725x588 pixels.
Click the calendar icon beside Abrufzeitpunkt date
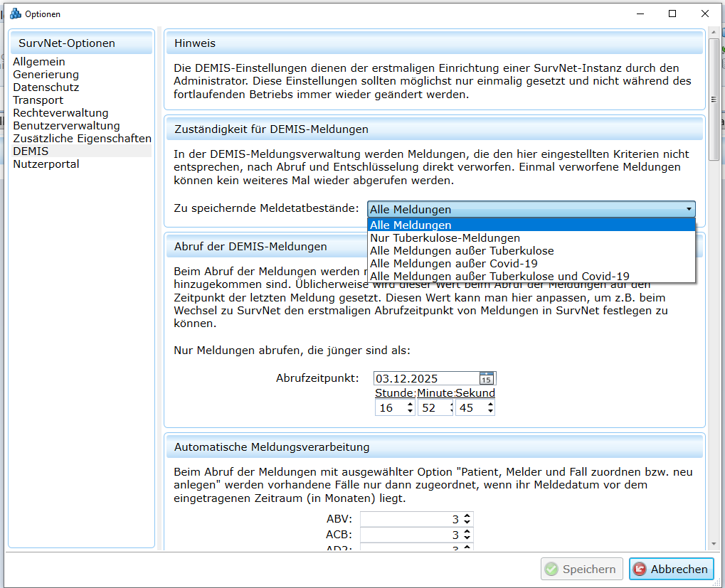tap(487, 378)
